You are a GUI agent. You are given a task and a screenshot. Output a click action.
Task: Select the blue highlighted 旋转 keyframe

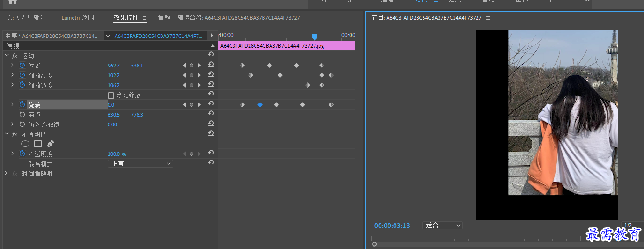[260, 105]
